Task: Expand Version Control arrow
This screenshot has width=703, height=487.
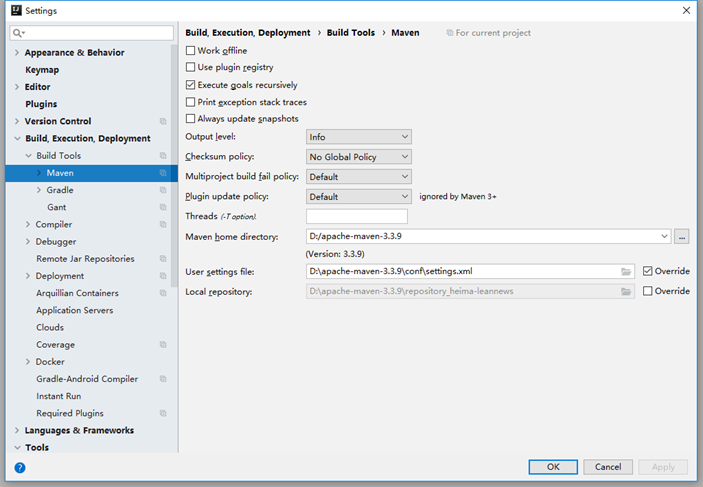Action: [17, 122]
